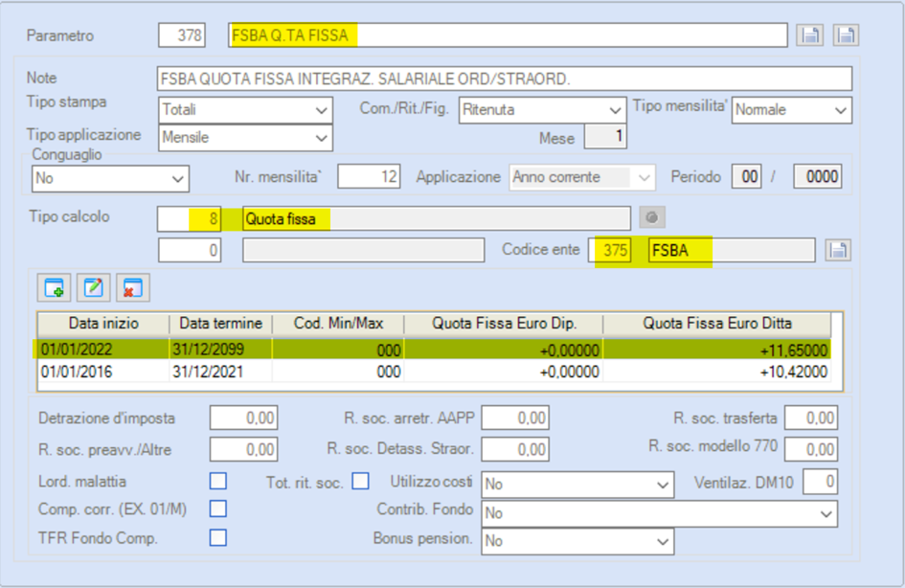Expand the Tipo applicazione dropdown set to Mensile
The image size is (905, 588).
(x=245, y=138)
